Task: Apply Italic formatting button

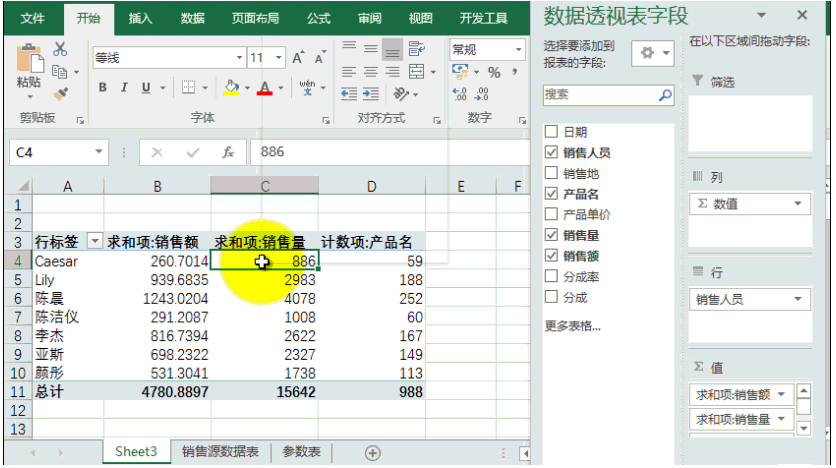Action: point(124,87)
